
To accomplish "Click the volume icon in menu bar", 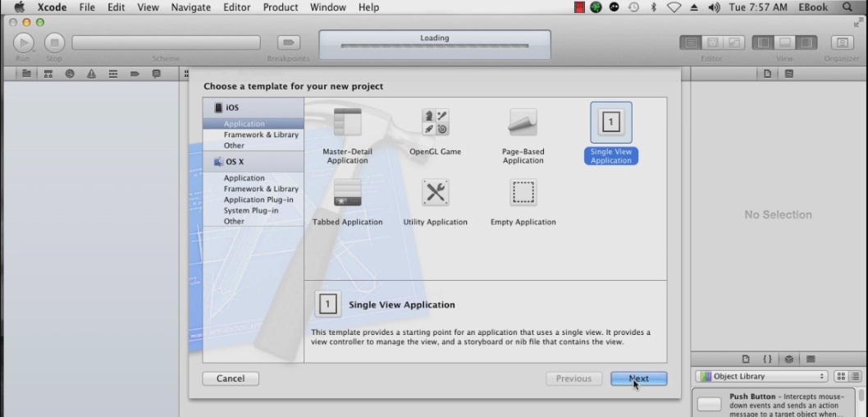I will 714,7.
